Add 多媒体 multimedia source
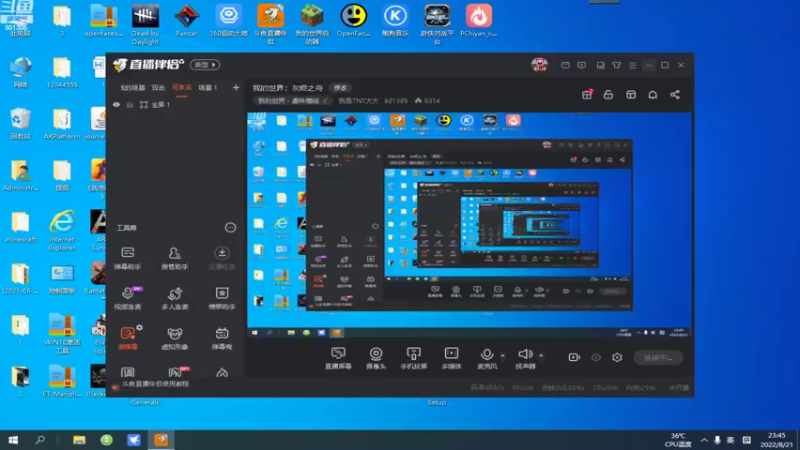The width and height of the screenshot is (800, 450). click(451, 358)
